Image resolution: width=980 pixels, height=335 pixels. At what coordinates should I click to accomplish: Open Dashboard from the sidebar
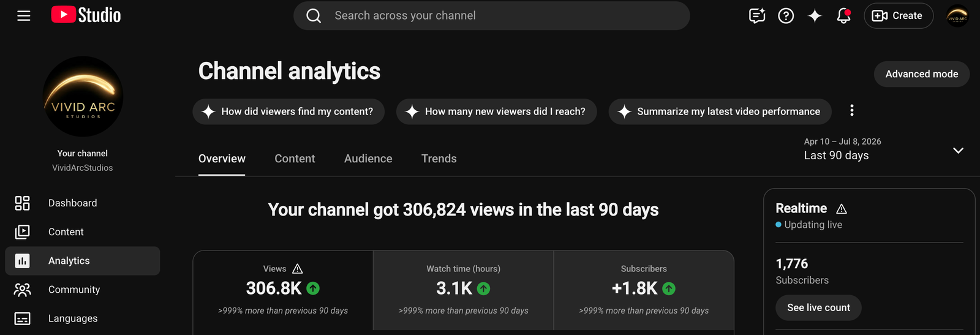tap(83, 203)
